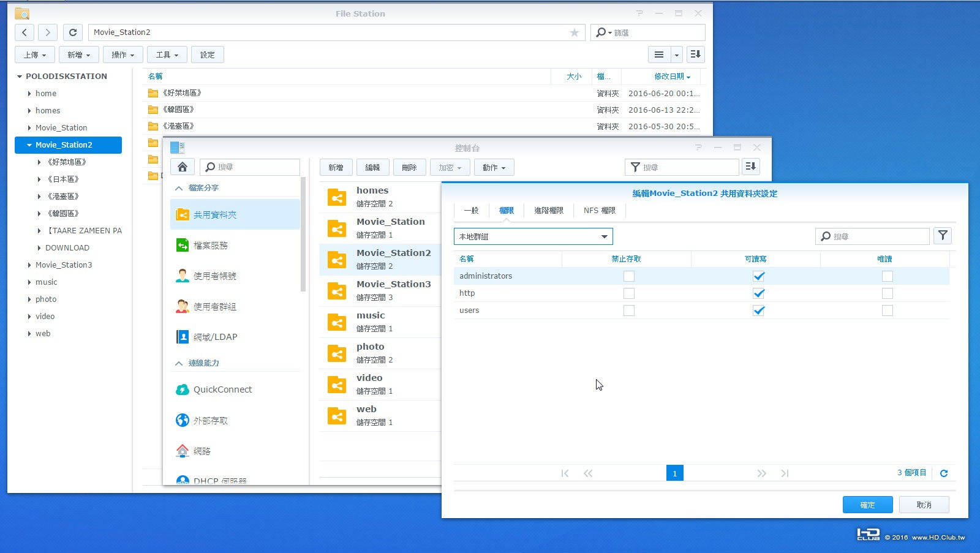Screen dimensions: 980x553
Task: Select the Movie_Station3 shared folder
Action: (x=380, y=290)
